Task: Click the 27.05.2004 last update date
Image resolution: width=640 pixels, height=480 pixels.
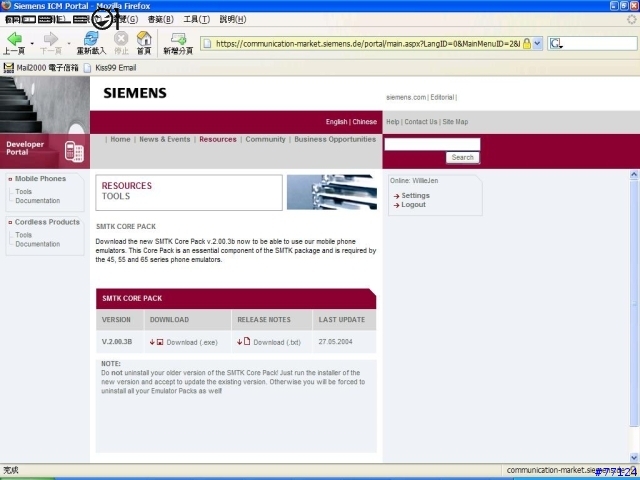Action: 335,342
